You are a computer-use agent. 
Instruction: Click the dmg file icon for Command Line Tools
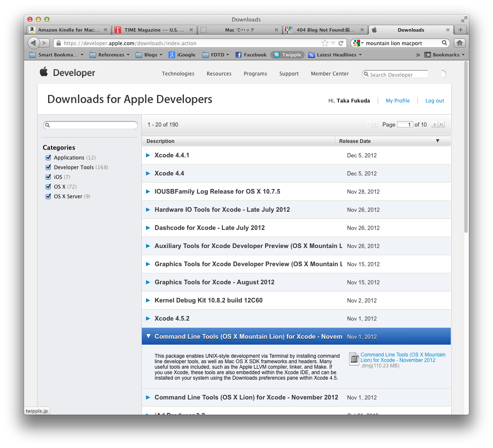pos(354,359)
